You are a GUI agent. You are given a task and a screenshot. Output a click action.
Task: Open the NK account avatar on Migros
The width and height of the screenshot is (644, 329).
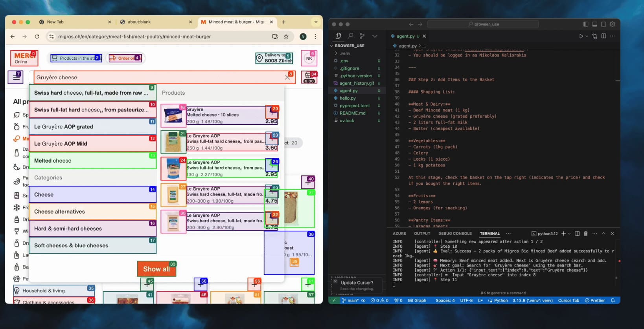tap(309, 58)
